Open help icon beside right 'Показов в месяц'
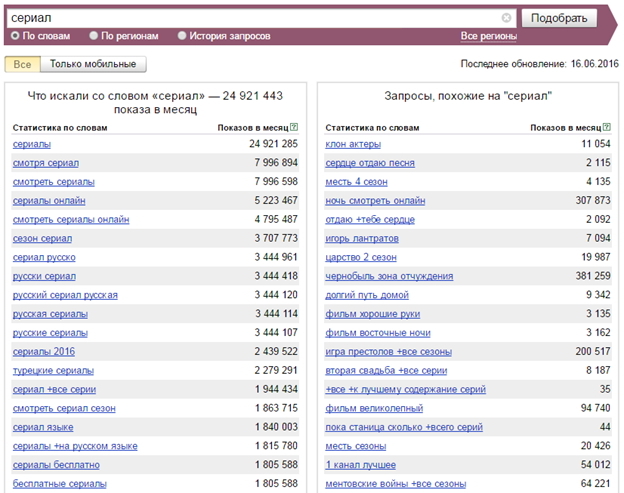This screenshot has height=493, width=624. click(x=607, y=127)
